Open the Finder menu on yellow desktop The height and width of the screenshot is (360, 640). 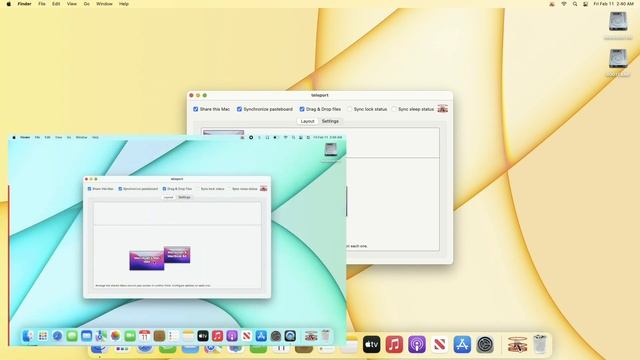pos(24,4)
